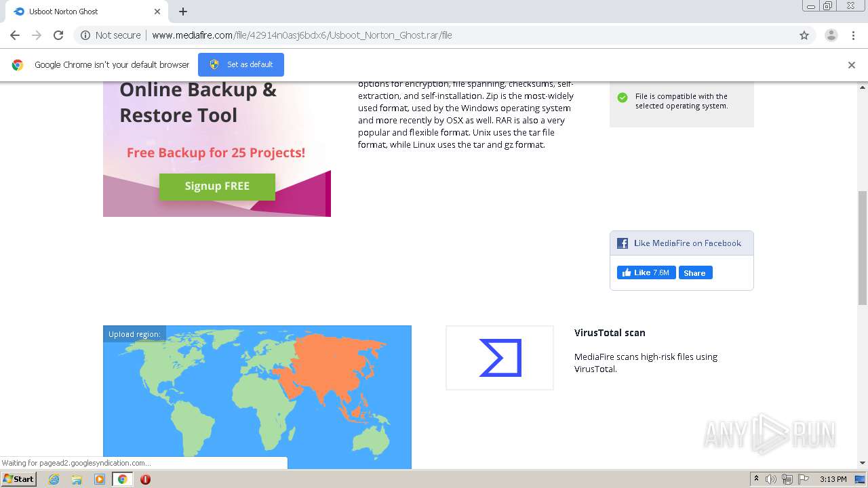Screen dimensions: 868x488
Task: Click the red Opera-style taskbar icon
Action: click(145, 479)
